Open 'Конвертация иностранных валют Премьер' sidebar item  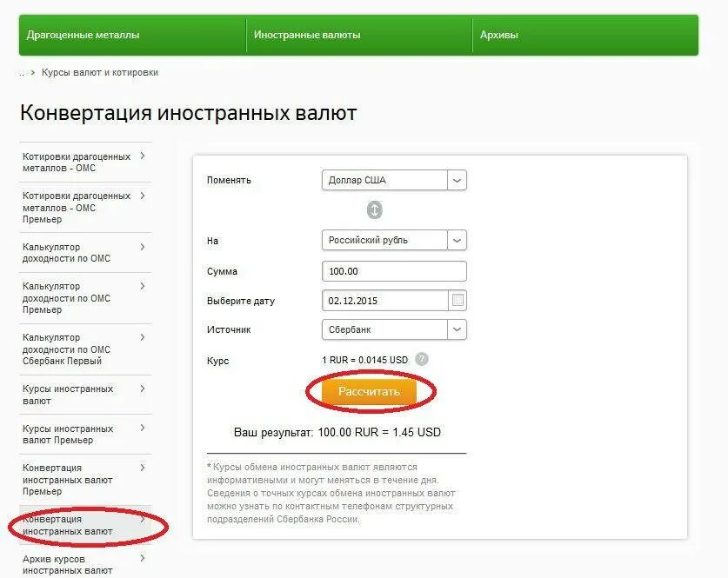(85, 479)
